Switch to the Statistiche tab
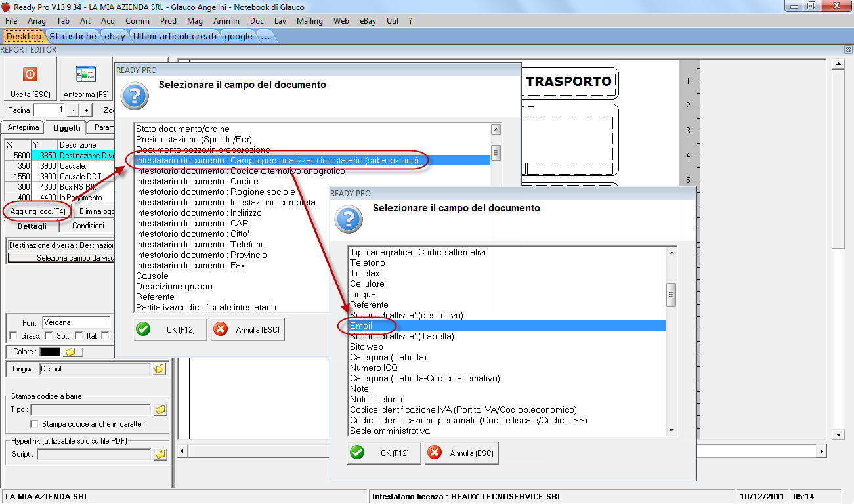The width and height of the screenshot is (854, 504). coord(73,36)
